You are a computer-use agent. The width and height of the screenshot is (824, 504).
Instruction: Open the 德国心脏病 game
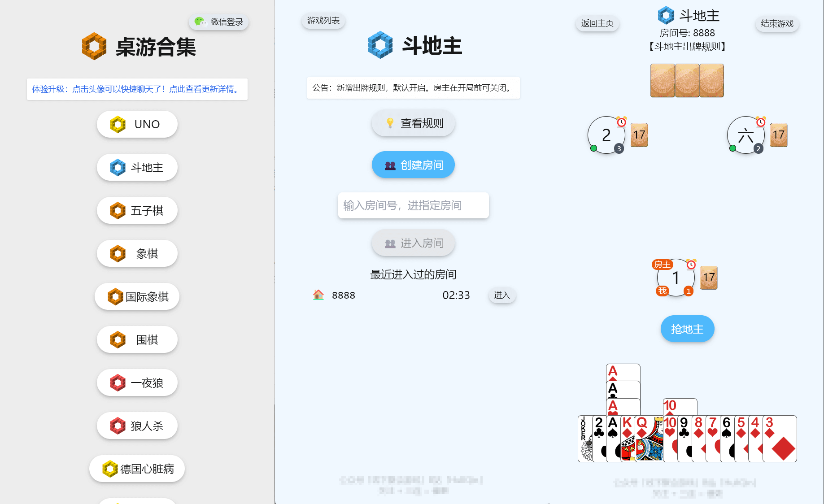pos(137,469)
